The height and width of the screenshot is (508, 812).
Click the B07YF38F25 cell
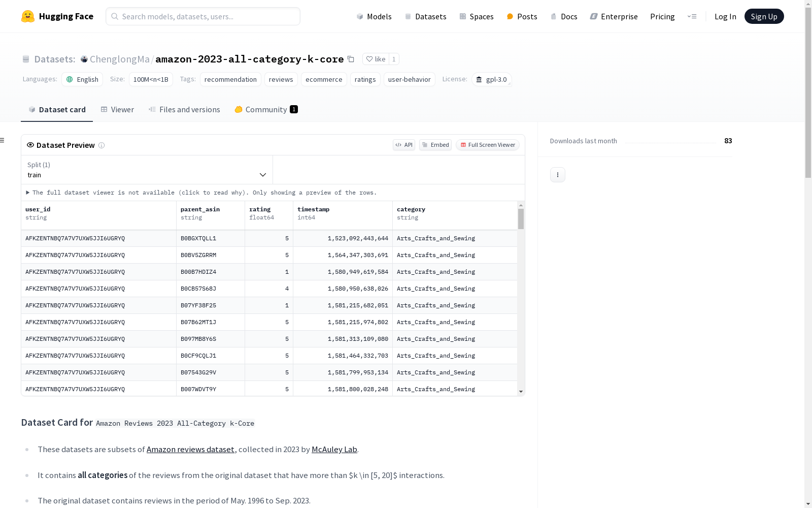coord(211,305)
